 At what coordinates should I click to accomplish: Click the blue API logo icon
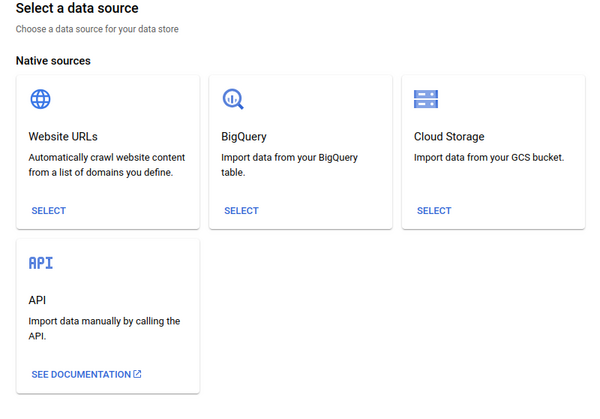coord(41,263)
